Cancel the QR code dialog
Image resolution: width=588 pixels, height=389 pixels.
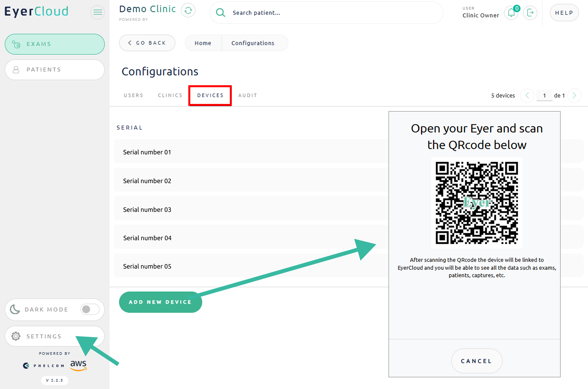[x=476, y=361]
